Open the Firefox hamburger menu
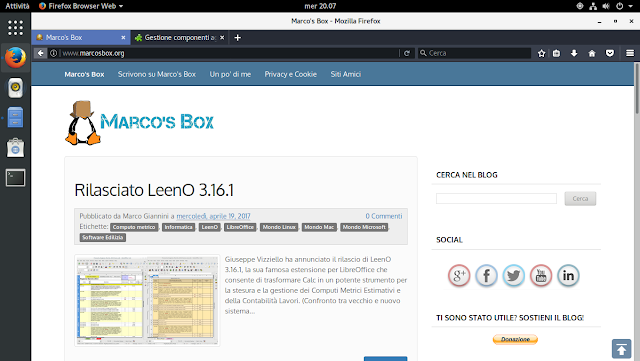Screen dimensions: 640x361 [630, 53]
